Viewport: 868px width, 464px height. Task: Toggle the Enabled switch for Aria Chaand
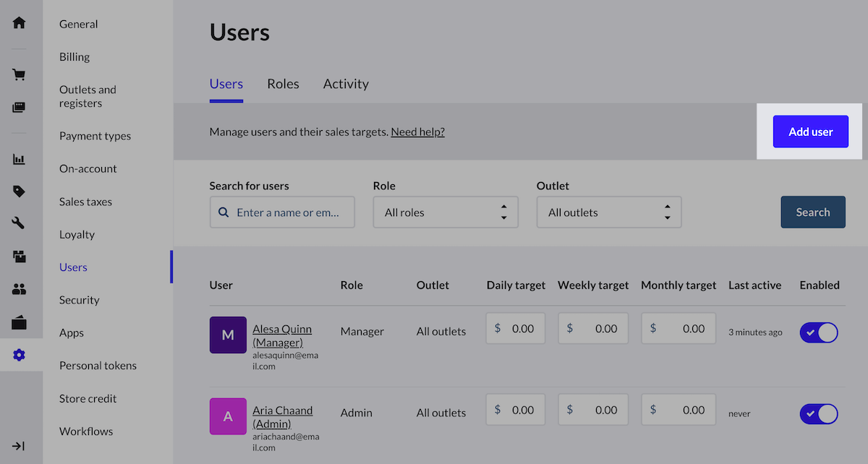(x=819, y=413)
